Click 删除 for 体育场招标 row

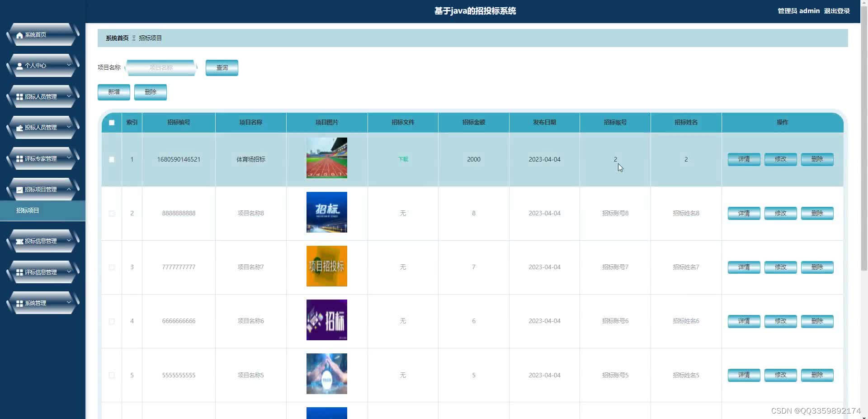coord(817,159)
